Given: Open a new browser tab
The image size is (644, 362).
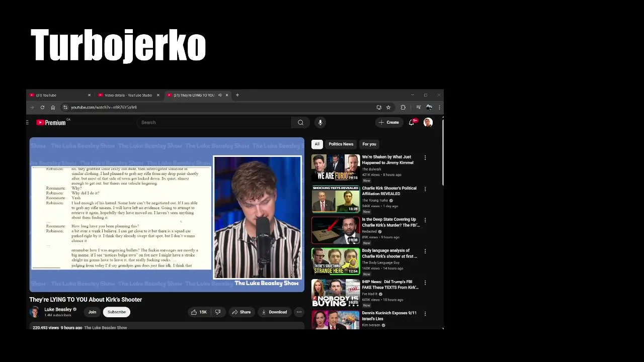Looking at the screenshot, I should [237, 95].
